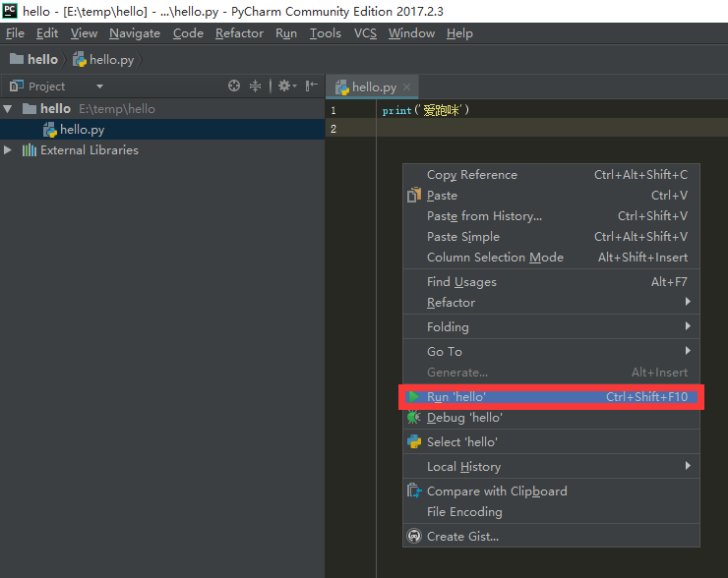Open the Tools menu
728x578 pixels.
(x=326, y=33)
